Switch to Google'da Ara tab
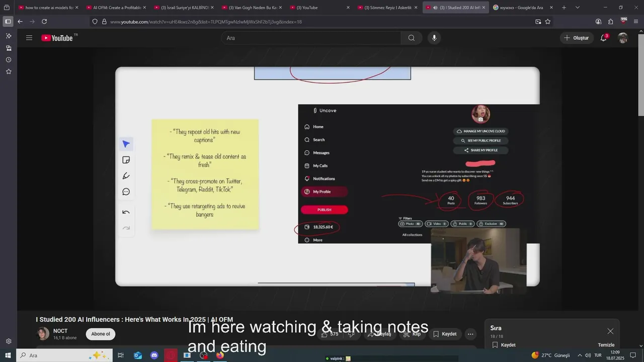 [x=523, y=8]
